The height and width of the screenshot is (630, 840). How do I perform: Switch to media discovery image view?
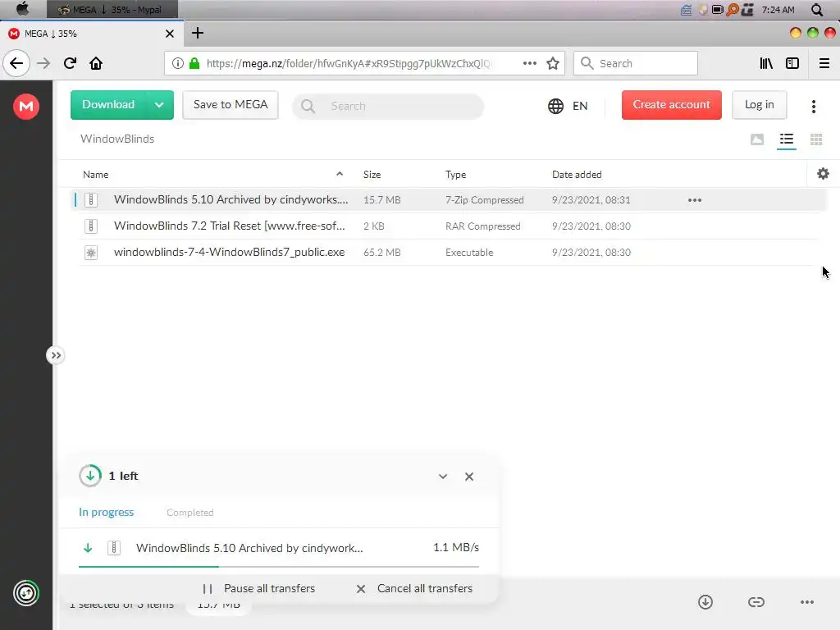757,139
